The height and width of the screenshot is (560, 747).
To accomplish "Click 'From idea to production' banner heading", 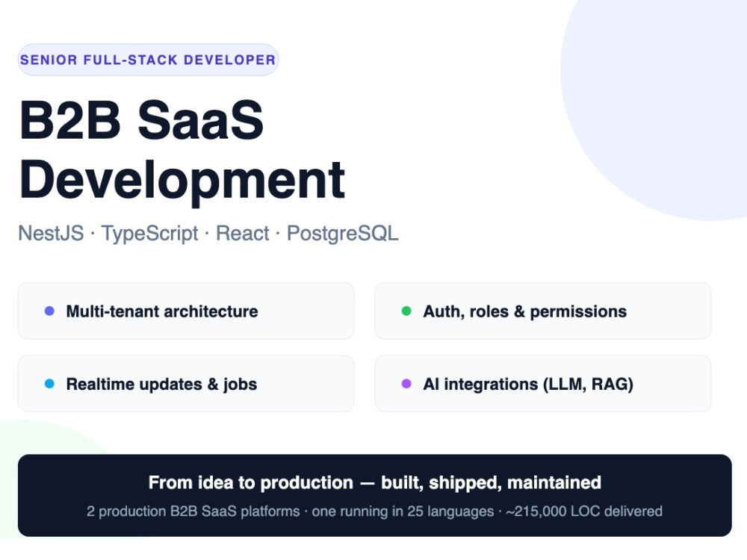I will tap(374, 483).
